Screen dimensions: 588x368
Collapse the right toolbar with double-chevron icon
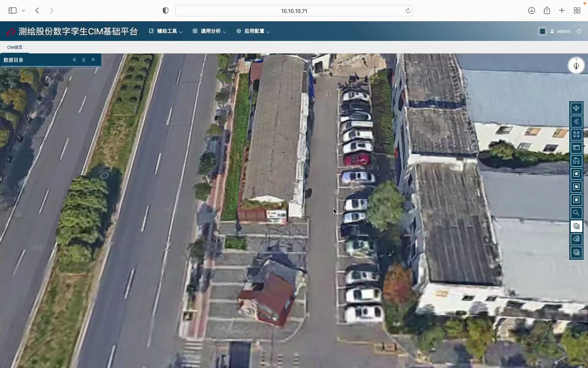coord(576,122)
